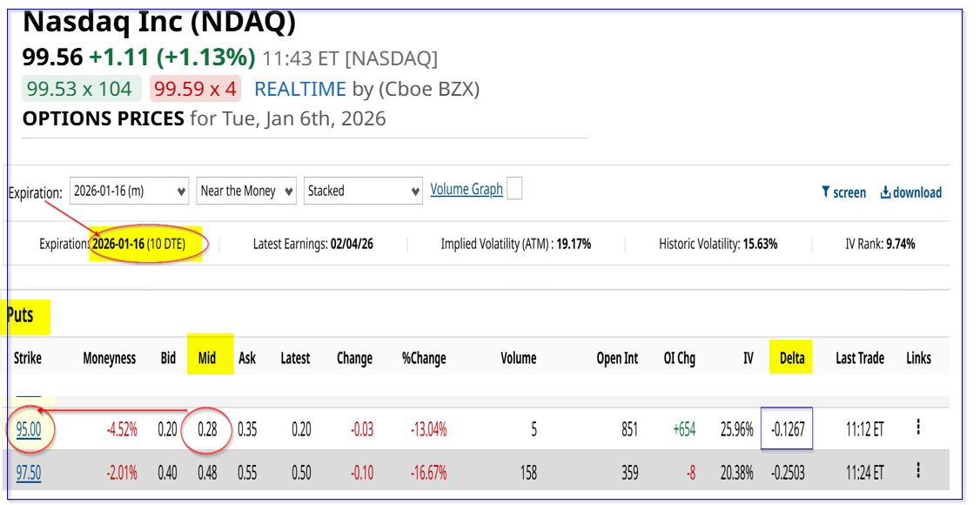Click the green bid quote 99.53 x 104
This screenshot has height=505, width=980.
(x=81, y=89)
